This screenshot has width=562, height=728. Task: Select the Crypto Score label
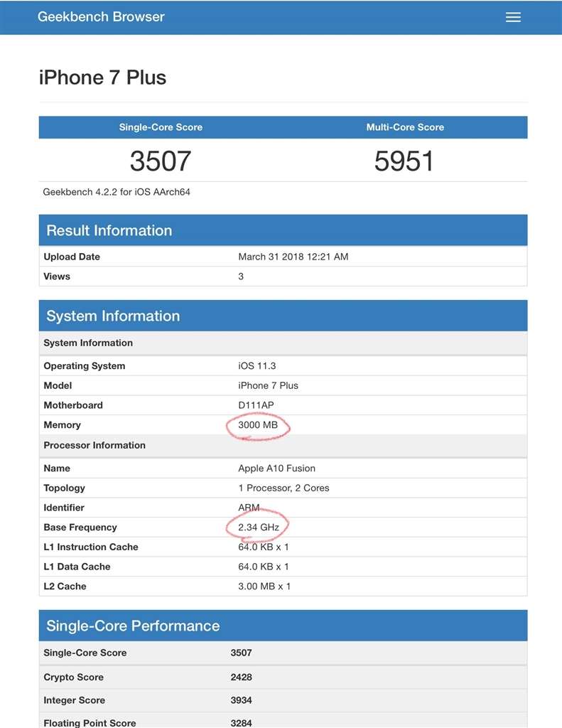[x=73, y=677]
